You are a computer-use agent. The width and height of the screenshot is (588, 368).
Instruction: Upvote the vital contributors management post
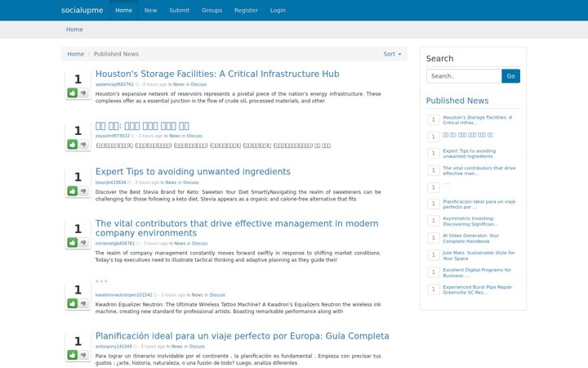[x=73, y=243]
